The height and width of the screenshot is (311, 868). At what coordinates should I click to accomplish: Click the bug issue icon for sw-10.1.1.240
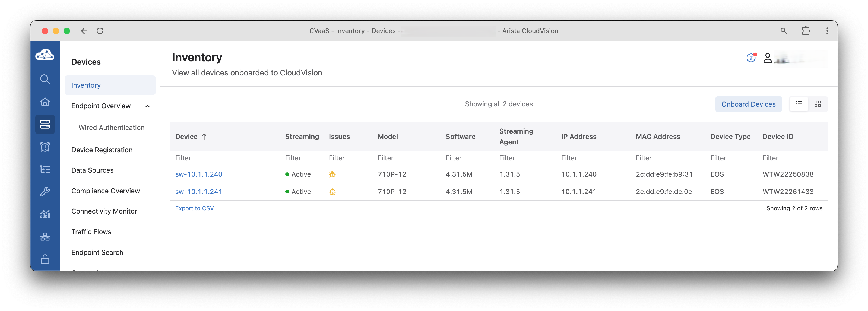332,174
